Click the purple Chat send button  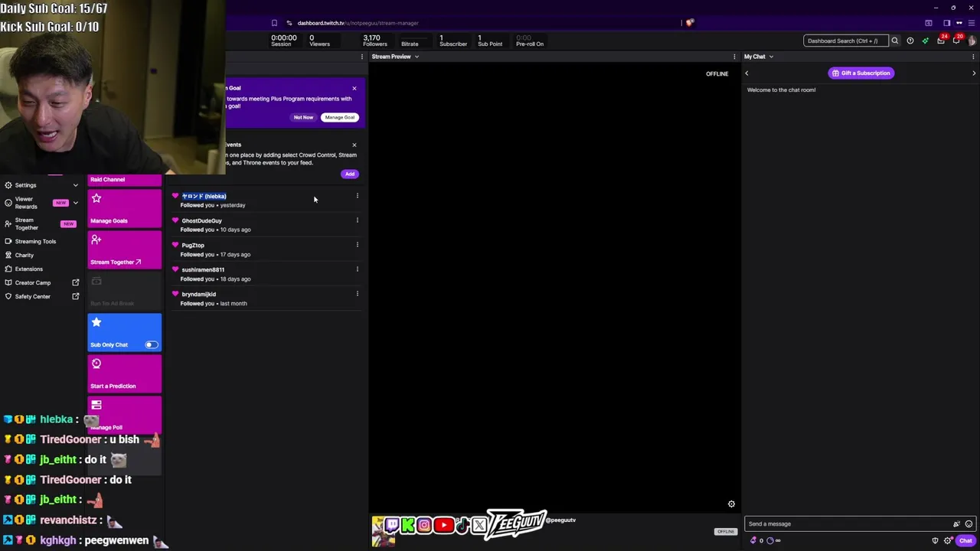coord(965,540)
